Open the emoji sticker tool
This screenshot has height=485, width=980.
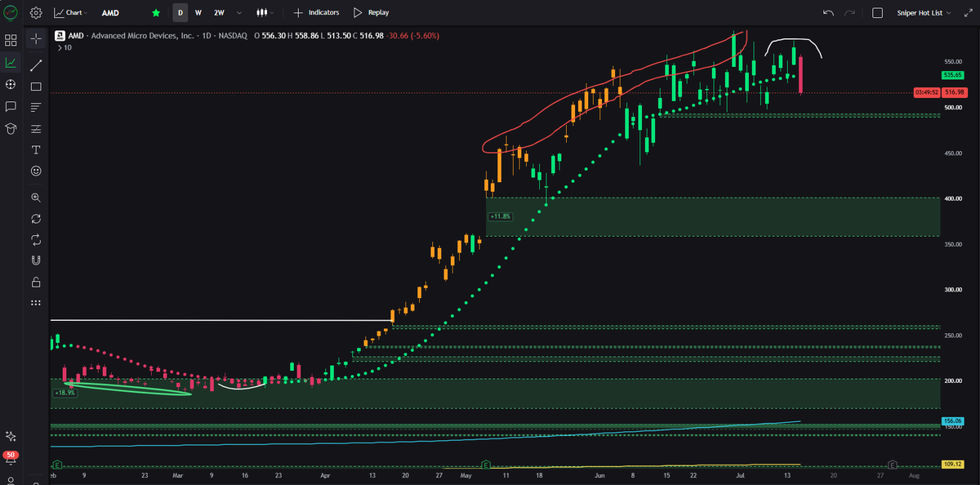tap(36, 171)
